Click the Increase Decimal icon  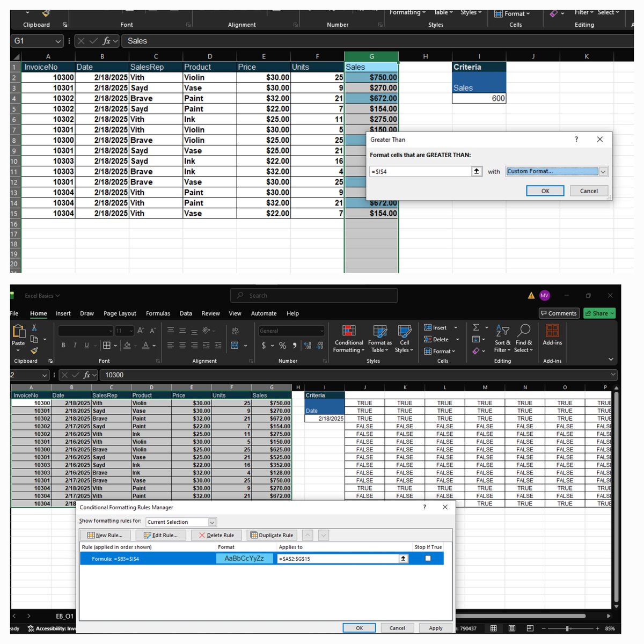(x=308, y=345)
